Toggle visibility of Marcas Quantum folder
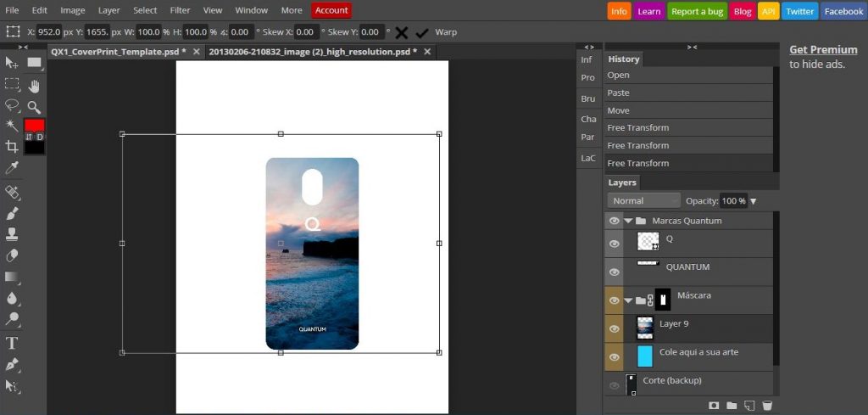The image size is (868, 415). [614, 221]
